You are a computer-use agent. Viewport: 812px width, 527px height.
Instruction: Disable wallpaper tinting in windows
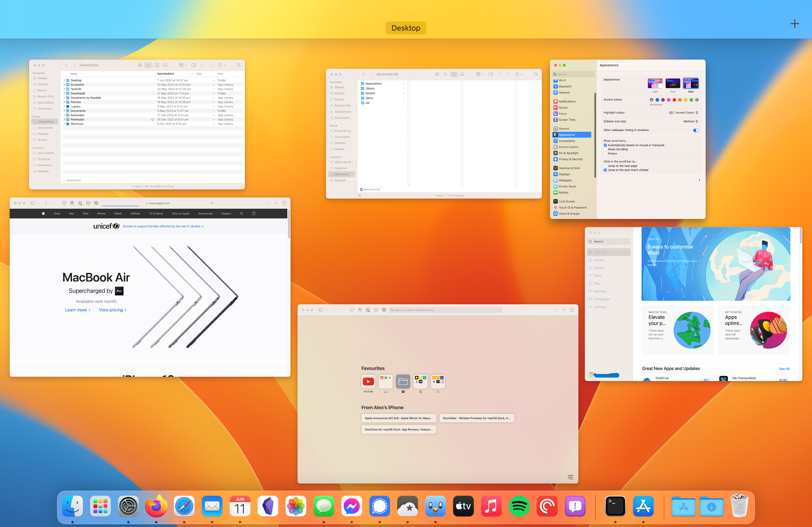click(x=696, y=130)
